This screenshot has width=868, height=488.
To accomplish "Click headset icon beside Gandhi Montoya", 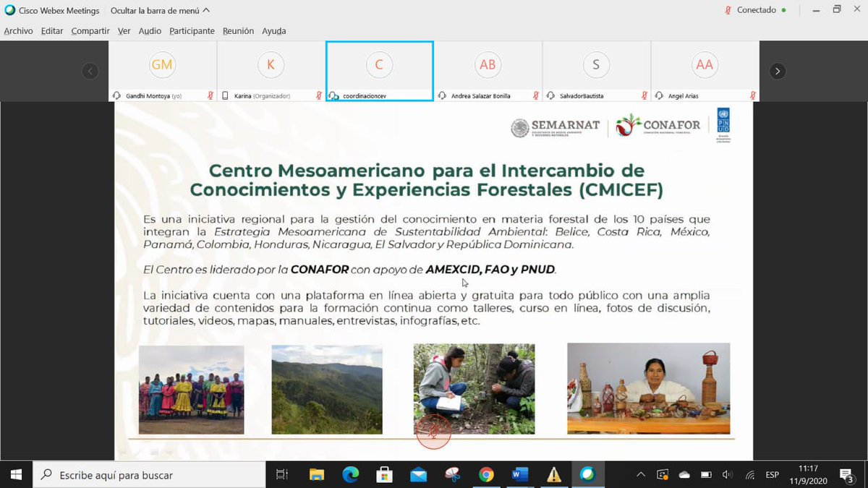I will click(x=116, y=95).
